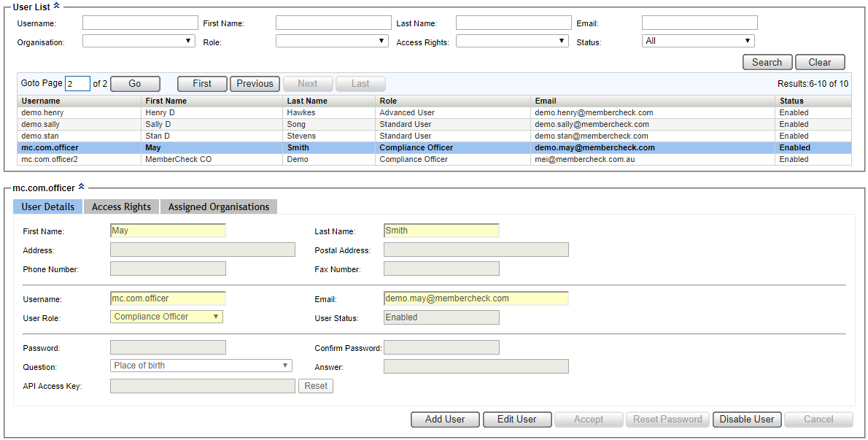Screen dimensions: 868x440
Task: Click the Search button
Action: 767,62
